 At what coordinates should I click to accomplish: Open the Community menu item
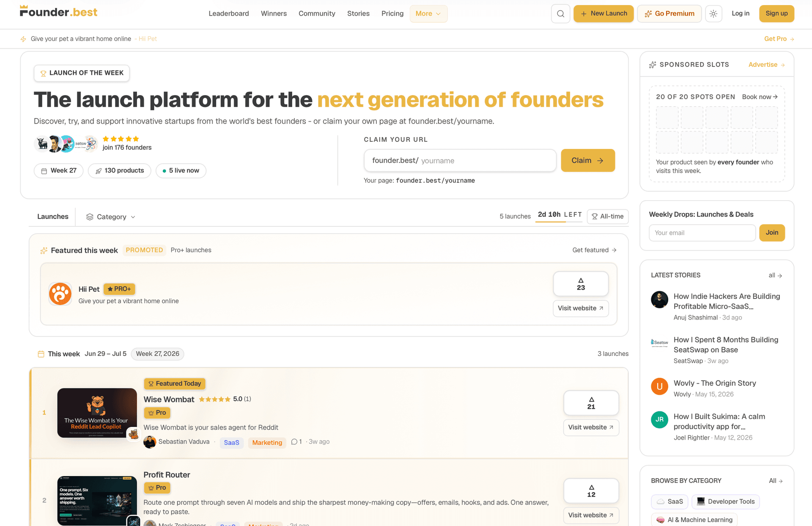tap(317, 14)
